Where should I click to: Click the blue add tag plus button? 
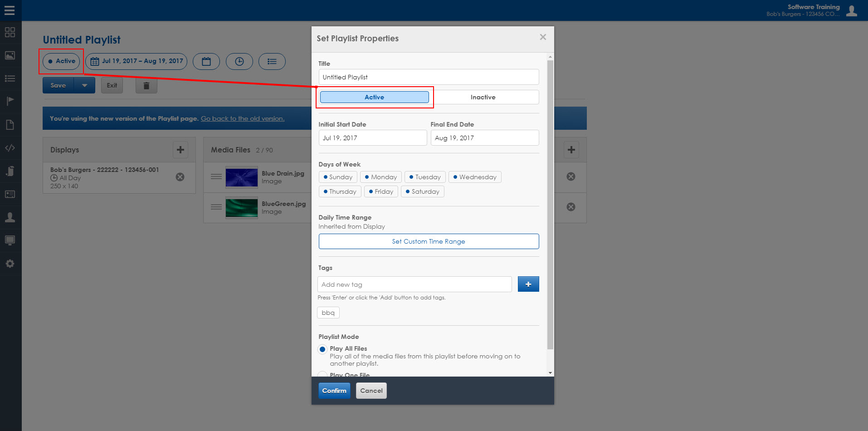[528, 284]
